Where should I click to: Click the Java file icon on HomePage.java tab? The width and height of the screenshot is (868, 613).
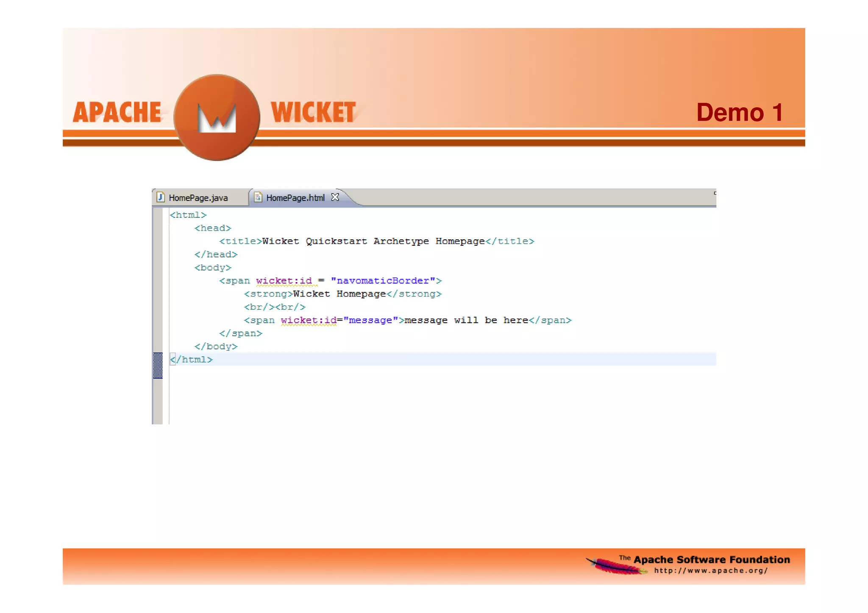coord(160,197)
